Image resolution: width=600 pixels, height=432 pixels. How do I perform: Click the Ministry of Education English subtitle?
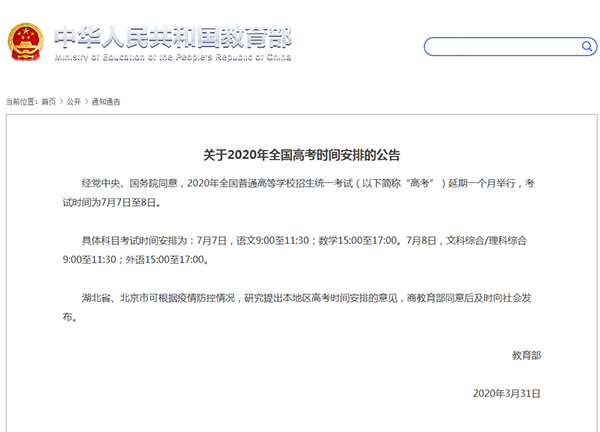[x=173, y=57]
